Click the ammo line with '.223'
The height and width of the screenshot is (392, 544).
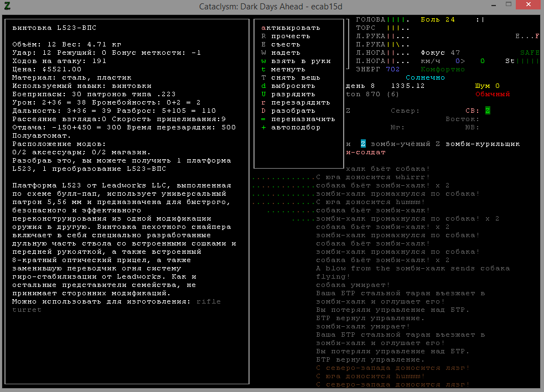click(94, 95)
